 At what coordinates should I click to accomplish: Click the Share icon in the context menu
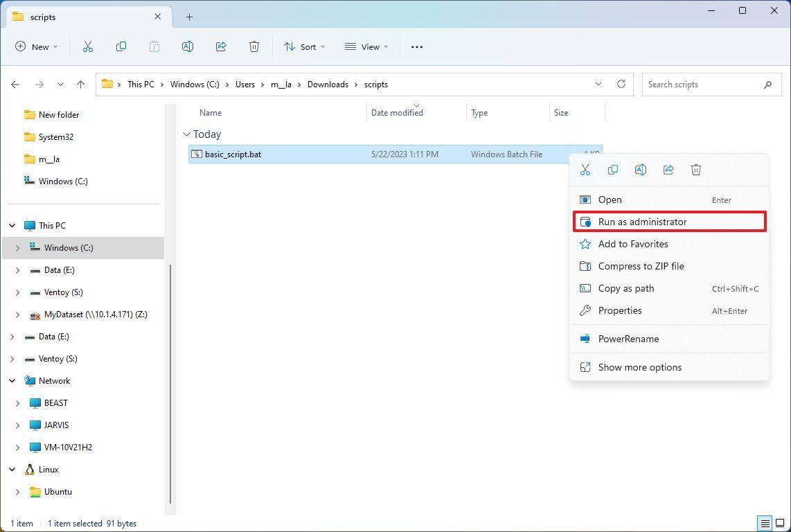[x=668, y=170]
